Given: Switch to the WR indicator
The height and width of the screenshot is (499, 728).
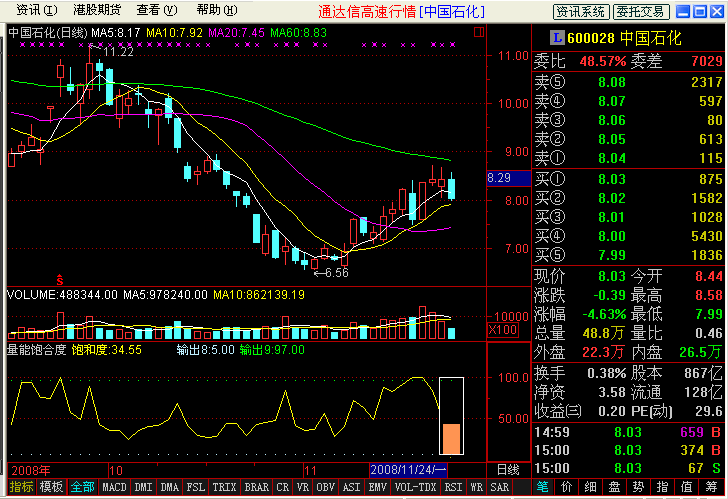Looking at the screenshot, I should (x=476, y=487).
